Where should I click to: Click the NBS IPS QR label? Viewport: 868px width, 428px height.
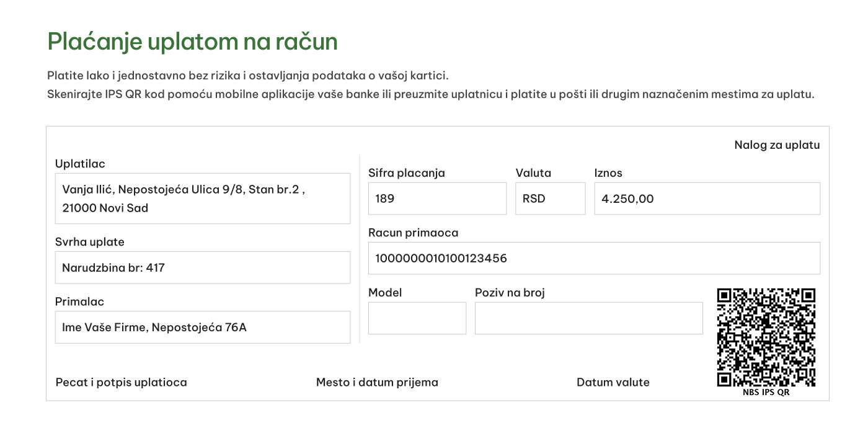tap(766, 391)
